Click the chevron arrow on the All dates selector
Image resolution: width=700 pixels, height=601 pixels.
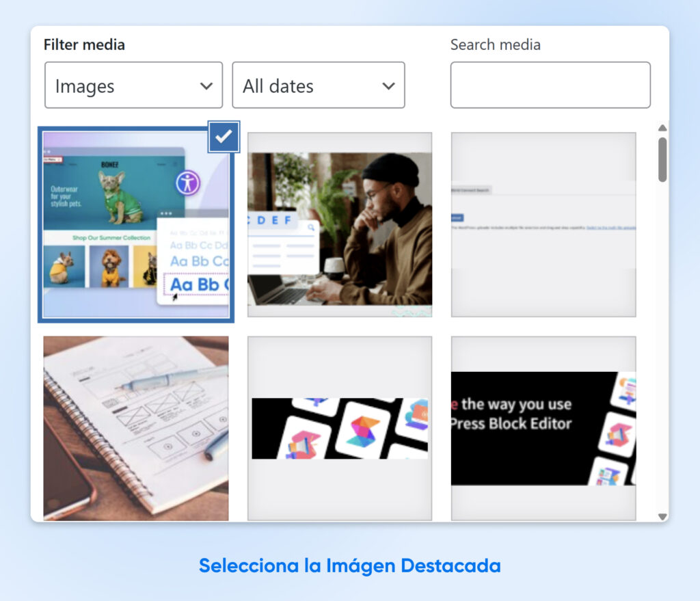(x=390, y=85)
